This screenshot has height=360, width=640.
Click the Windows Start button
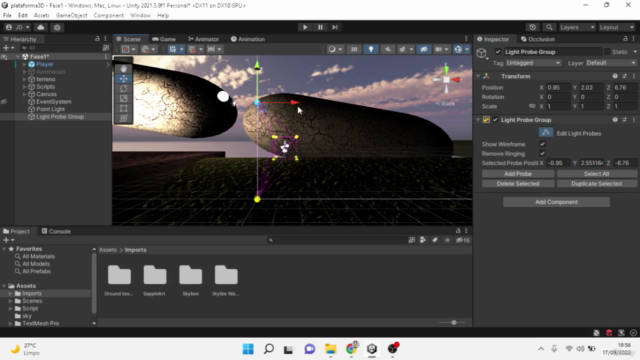coord(248,349)
